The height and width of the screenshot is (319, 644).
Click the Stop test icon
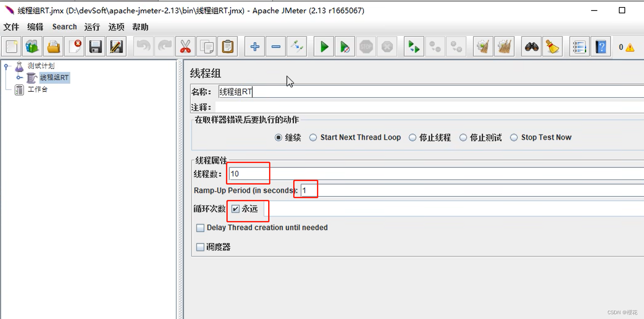pyautogui.click(x=366, y=46)
